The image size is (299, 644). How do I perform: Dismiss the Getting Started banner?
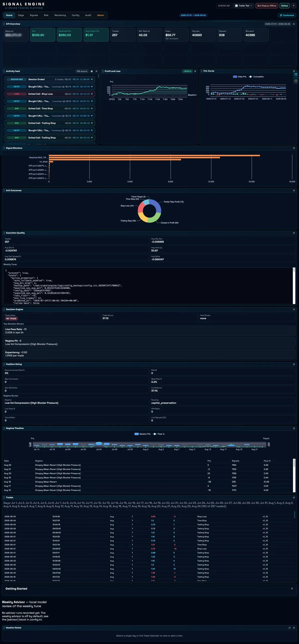click(x=292, y=589)
